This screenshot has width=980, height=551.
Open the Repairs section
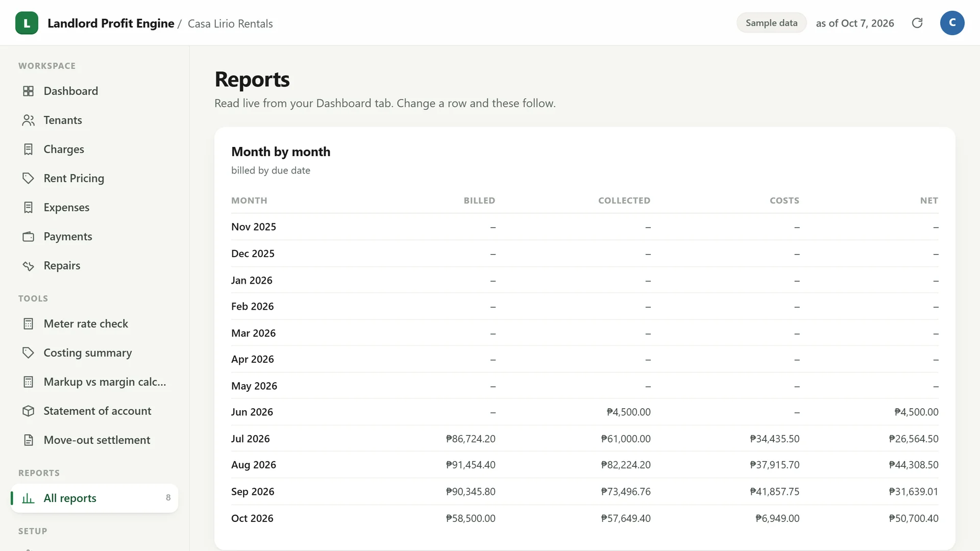94,265
